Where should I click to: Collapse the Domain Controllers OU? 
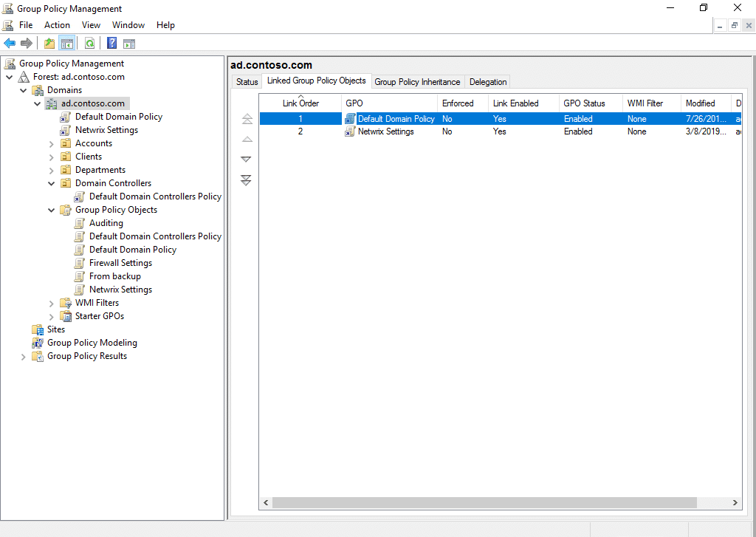52,183
